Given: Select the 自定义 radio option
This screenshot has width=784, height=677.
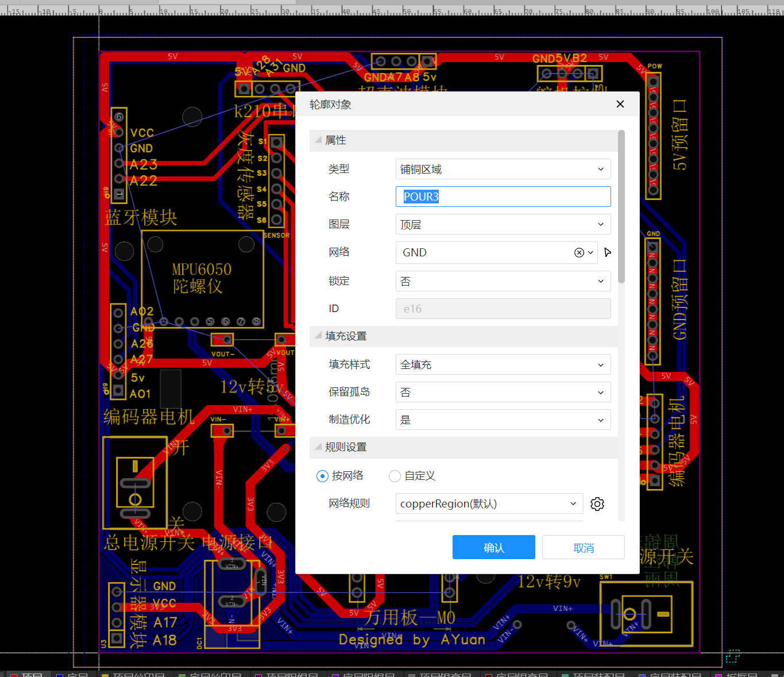Looking at the screenshot, I should [395, 476].
